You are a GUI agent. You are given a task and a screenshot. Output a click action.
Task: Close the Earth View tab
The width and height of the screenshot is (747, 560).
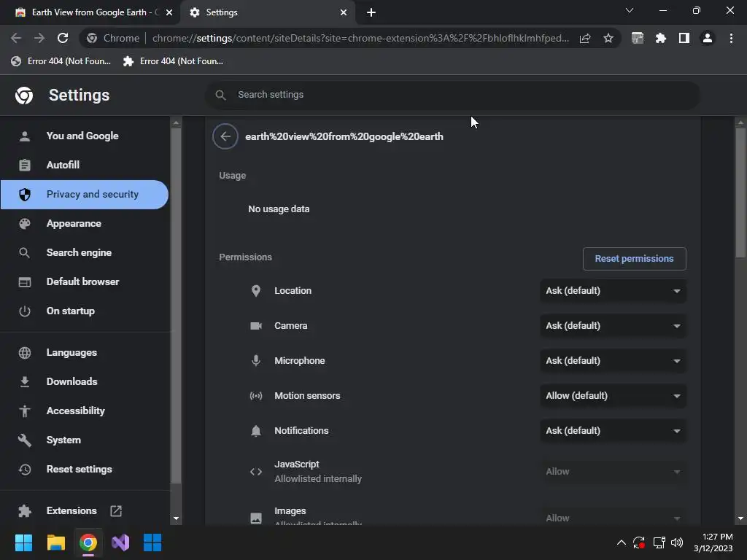coord(169,12)
